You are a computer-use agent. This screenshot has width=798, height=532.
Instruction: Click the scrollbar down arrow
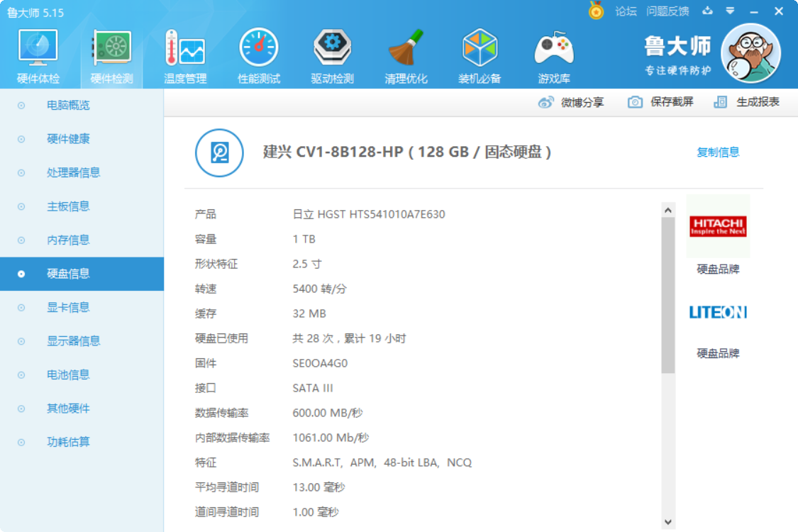(668, 522)
